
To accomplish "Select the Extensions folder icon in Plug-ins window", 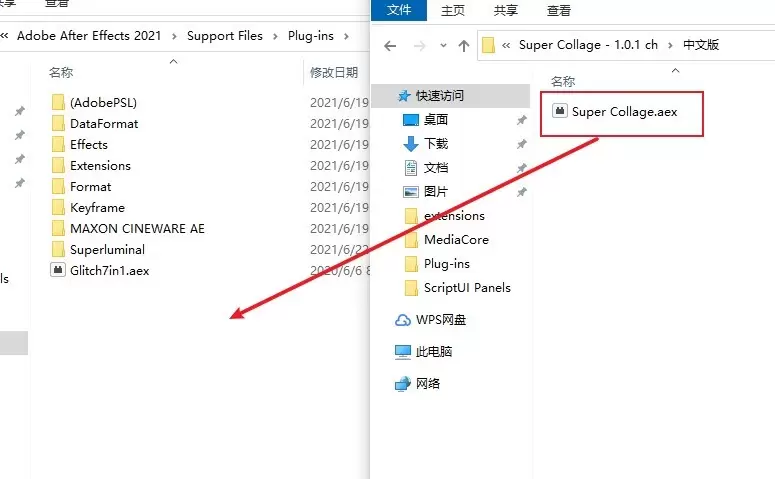I will click(x=58, y=166).
